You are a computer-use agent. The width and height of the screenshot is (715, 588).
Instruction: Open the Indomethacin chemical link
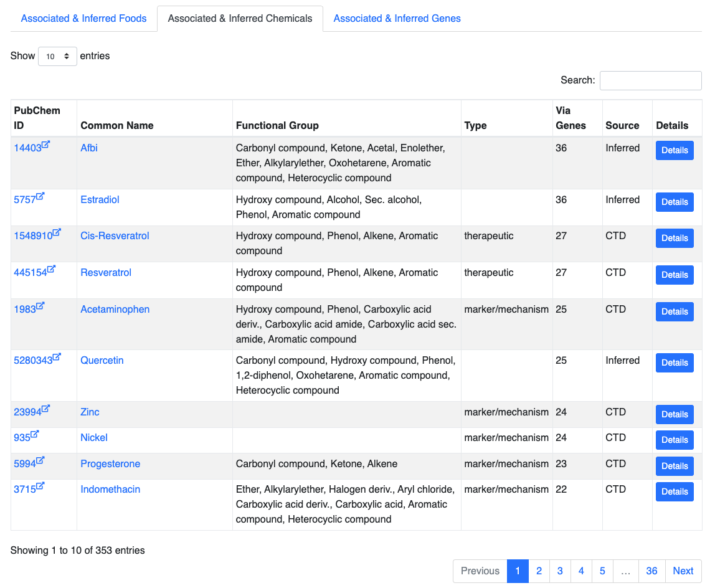[110, 489]
